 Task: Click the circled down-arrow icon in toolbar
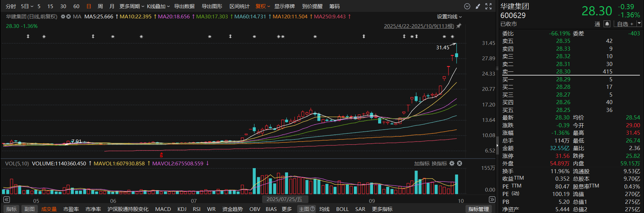[467, 6]
